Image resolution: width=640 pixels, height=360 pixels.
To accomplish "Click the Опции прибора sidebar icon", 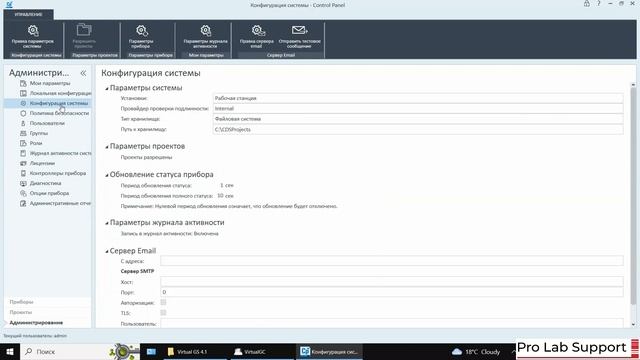I will (23, 193).
